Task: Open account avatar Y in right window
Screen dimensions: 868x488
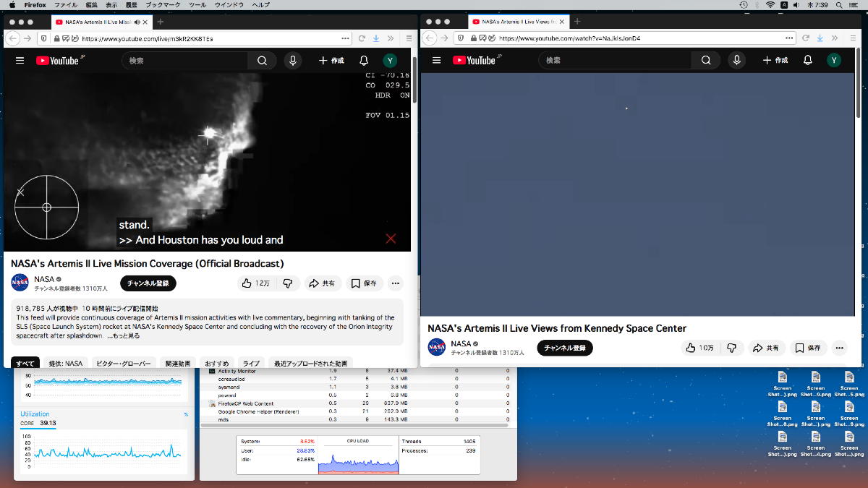Action: [x=835, y=61]
